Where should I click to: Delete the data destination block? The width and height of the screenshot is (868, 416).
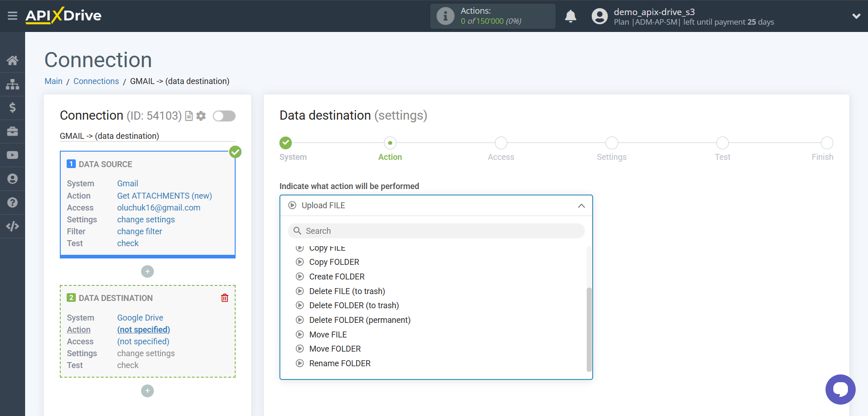[225, 298]
